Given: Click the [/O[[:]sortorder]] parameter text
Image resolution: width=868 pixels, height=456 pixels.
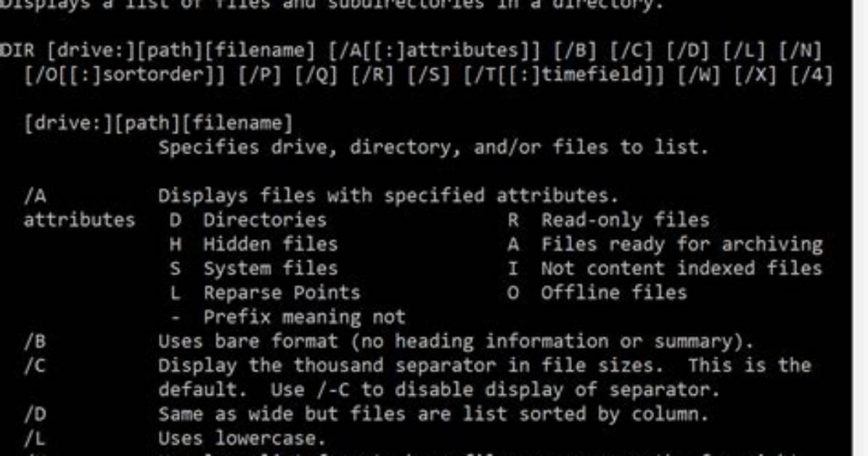Looking at the screenshot, I should coord(125,76).
